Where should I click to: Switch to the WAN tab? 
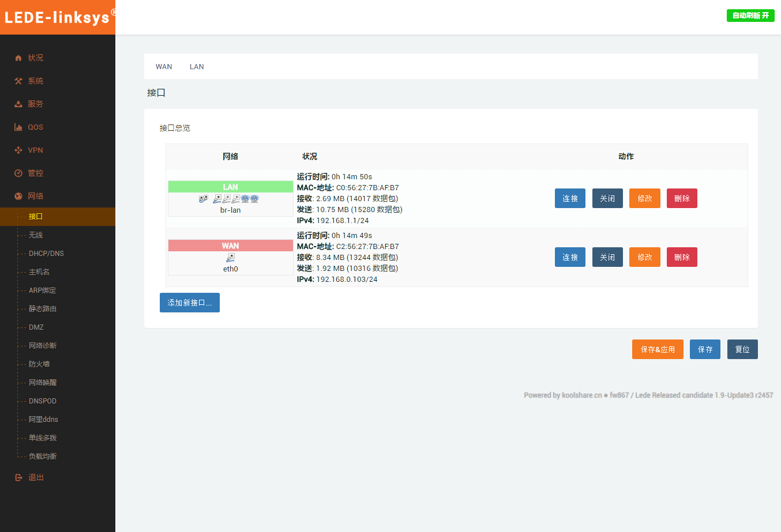(x=164, y=67)
